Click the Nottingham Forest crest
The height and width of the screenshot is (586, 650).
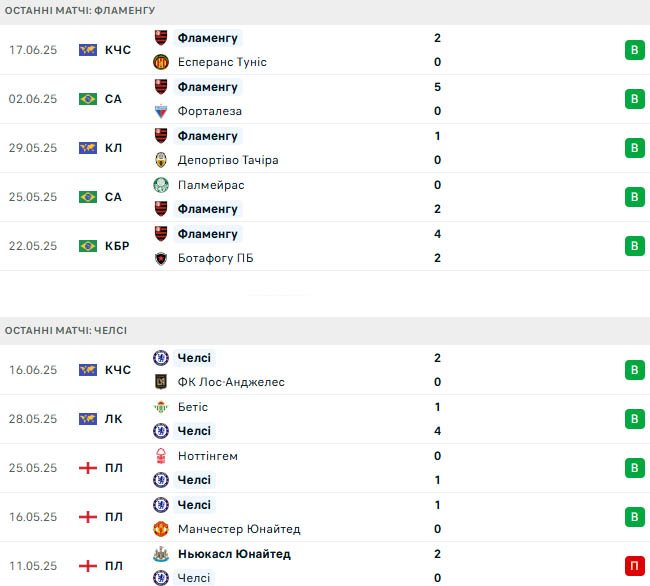click(161, 456)
